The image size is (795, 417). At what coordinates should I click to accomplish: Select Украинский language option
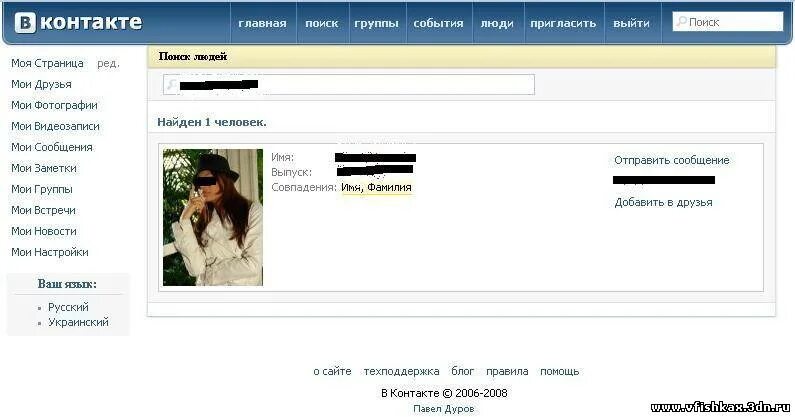tap(78, 322)
